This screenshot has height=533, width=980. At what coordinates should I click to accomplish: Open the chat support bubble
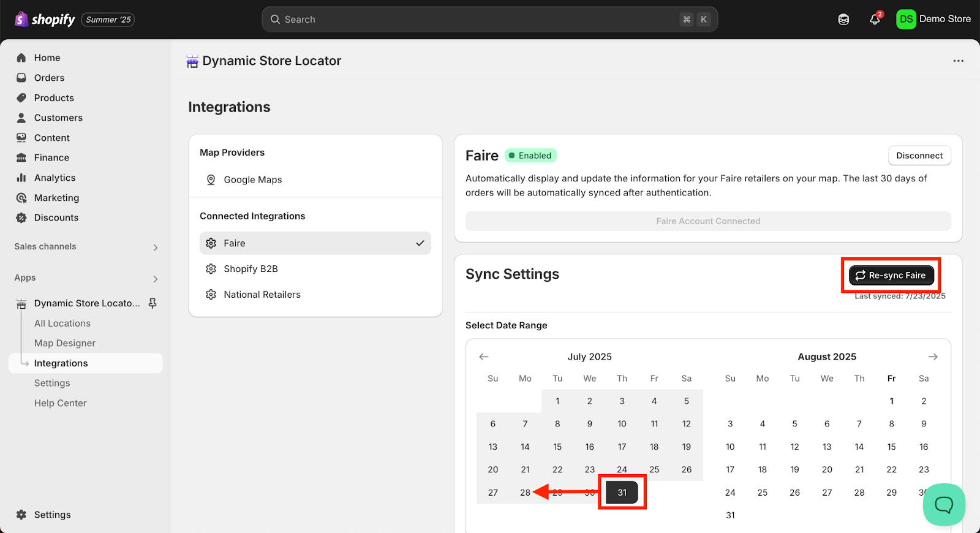click(x=944, y=505)
